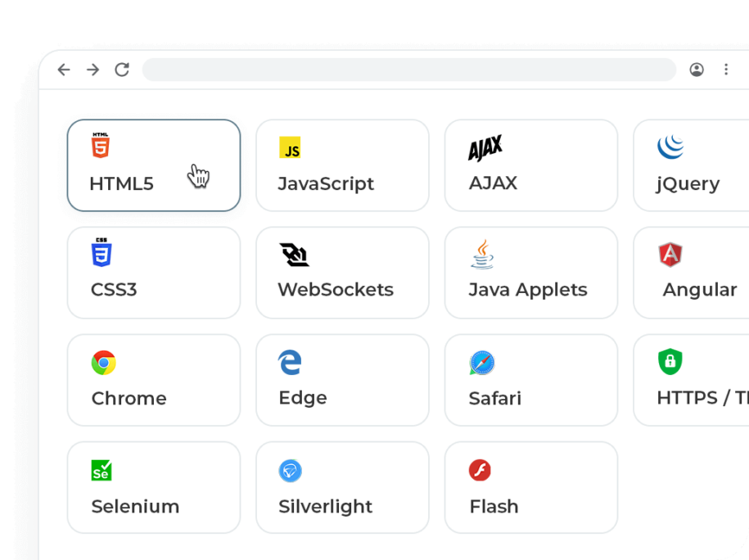This screenshot has width=749, height=560.
Task: Click the red Angular shield icon
Action: point(671,255)
